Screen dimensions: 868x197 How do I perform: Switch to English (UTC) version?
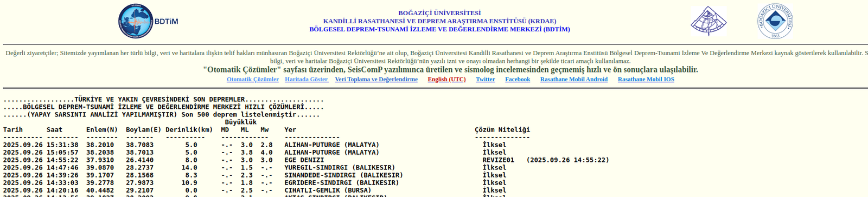click(x=446, y=79)
